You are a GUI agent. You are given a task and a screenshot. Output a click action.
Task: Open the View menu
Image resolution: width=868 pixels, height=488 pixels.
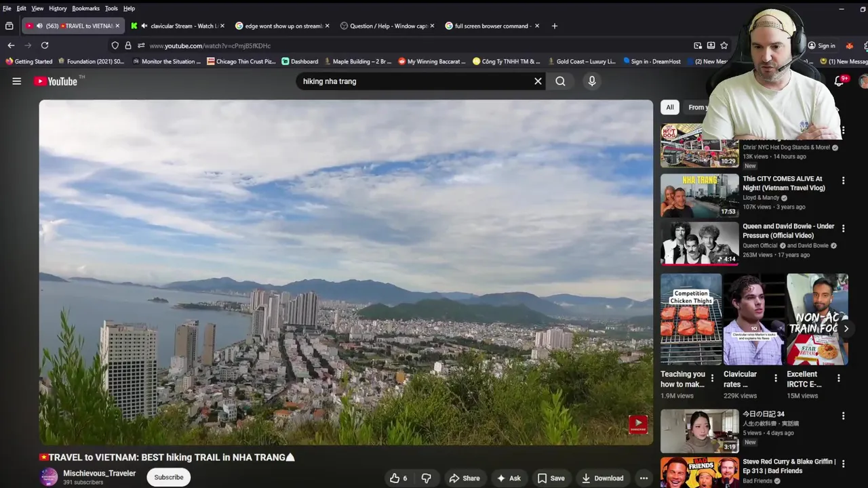[x=37, y=8]
